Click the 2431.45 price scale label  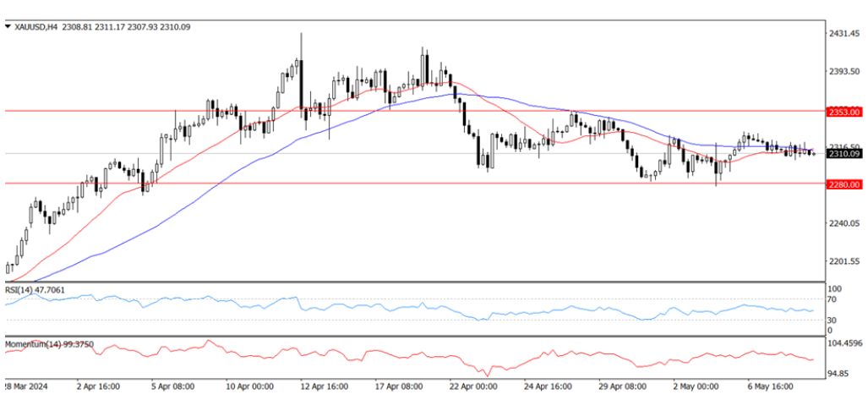844,34
